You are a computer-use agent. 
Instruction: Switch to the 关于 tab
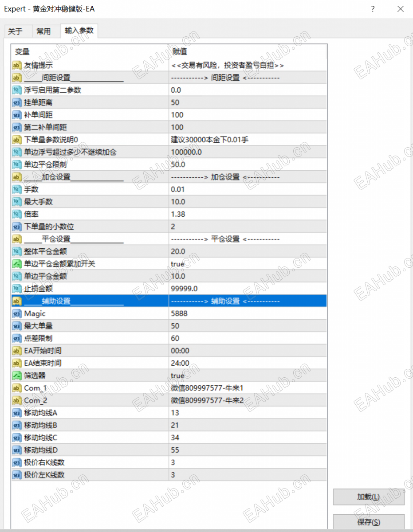pyautogui.click(x=15, y=31)
